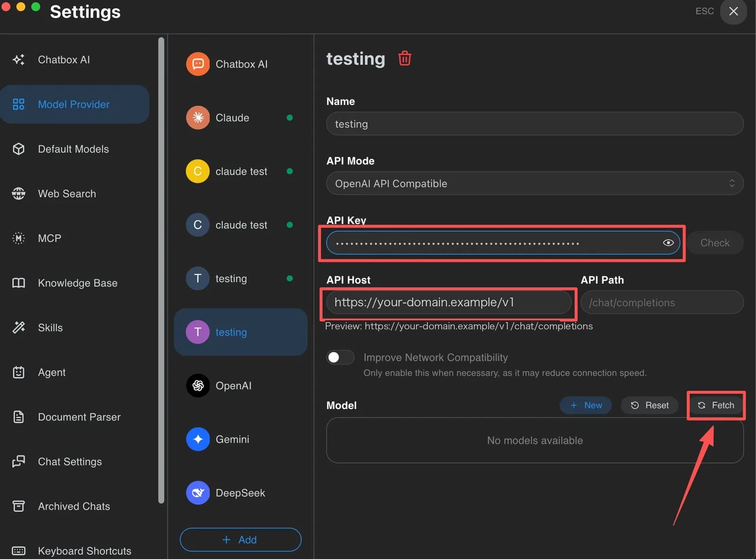Image resolution: width=756 pixels, height=559 pixels.
Task: Delete the testing provider with trash icon
Action: (404, 59)
